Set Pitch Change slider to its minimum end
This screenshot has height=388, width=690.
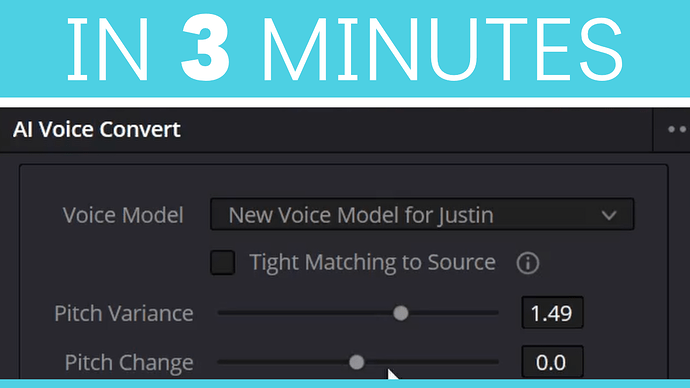coord(220,362)
